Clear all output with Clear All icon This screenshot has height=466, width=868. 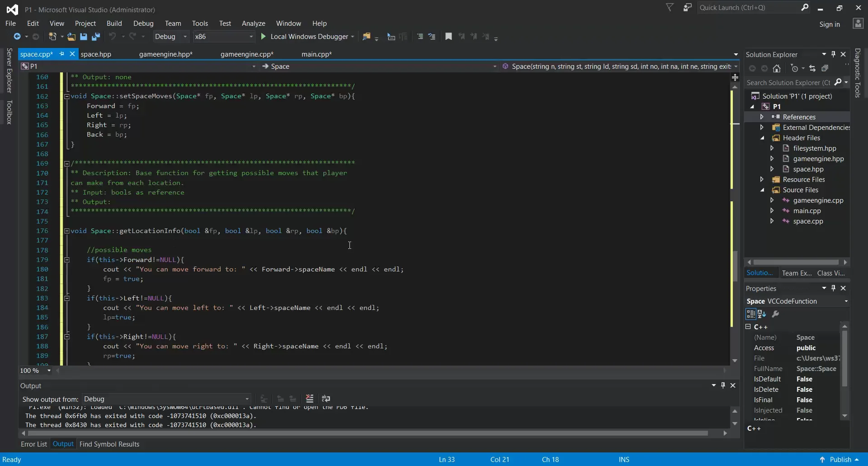[310, 399]
